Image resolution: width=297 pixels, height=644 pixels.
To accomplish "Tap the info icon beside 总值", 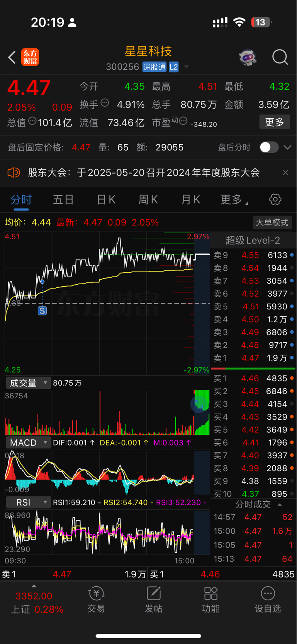I will [32, 121].
